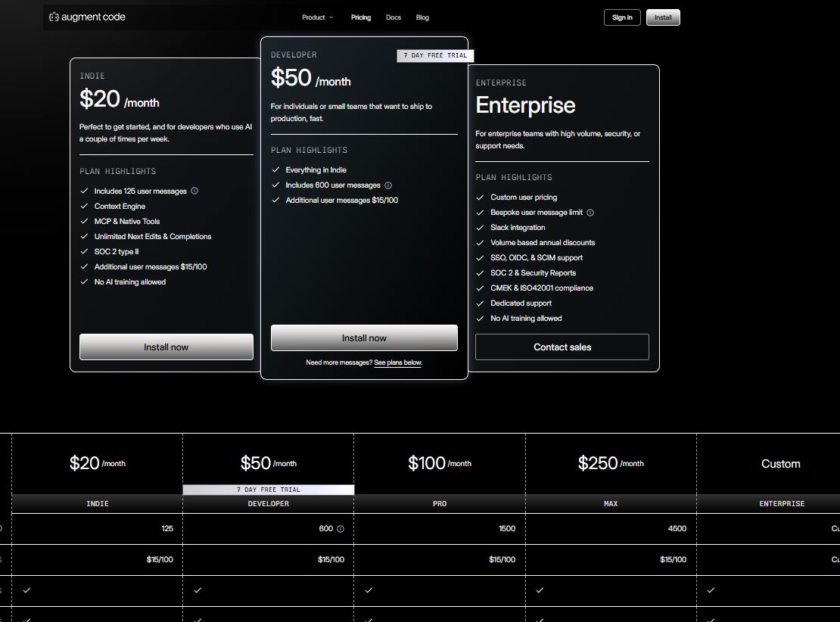Click the PRO column header in comparison table
The width and height of the screenshot is (840, 622).
pos(440,503)
